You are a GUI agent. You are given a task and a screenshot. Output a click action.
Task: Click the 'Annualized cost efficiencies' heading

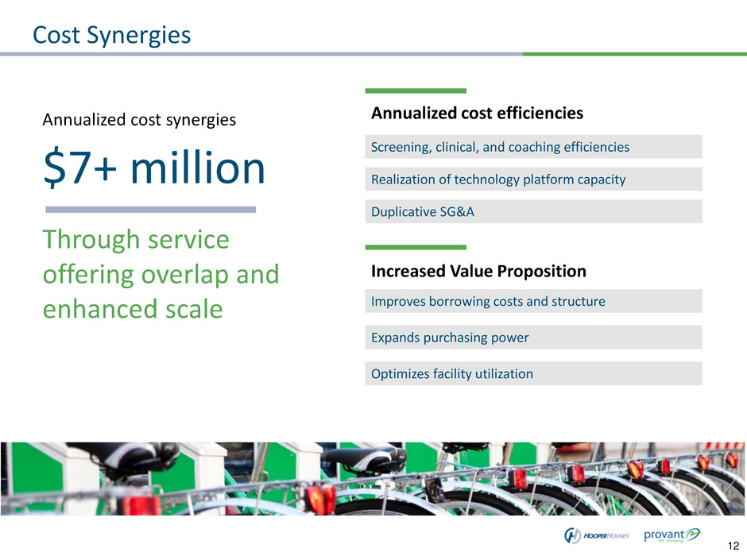pos(477,114)
